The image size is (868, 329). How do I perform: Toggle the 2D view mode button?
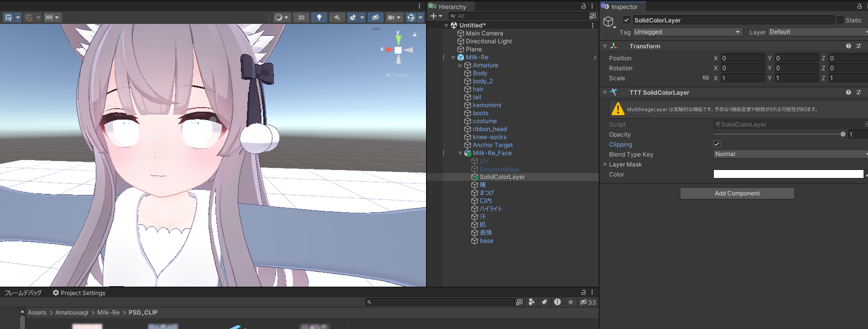coord(301,17)
